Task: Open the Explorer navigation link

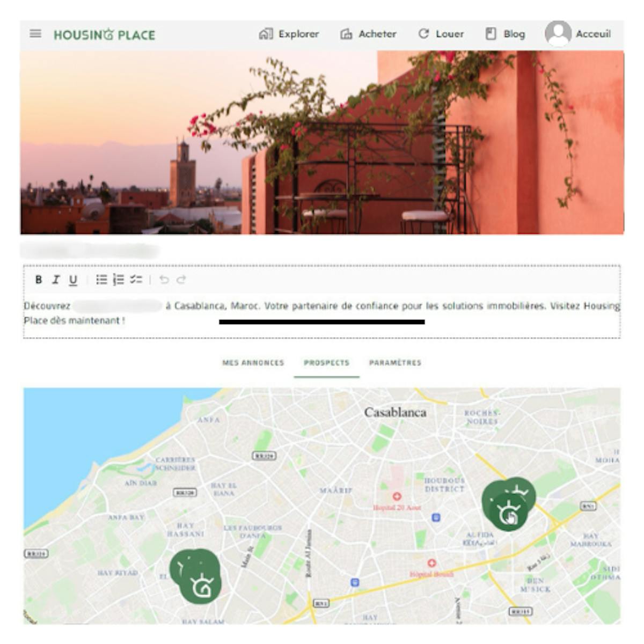Action: coord(289,34)
